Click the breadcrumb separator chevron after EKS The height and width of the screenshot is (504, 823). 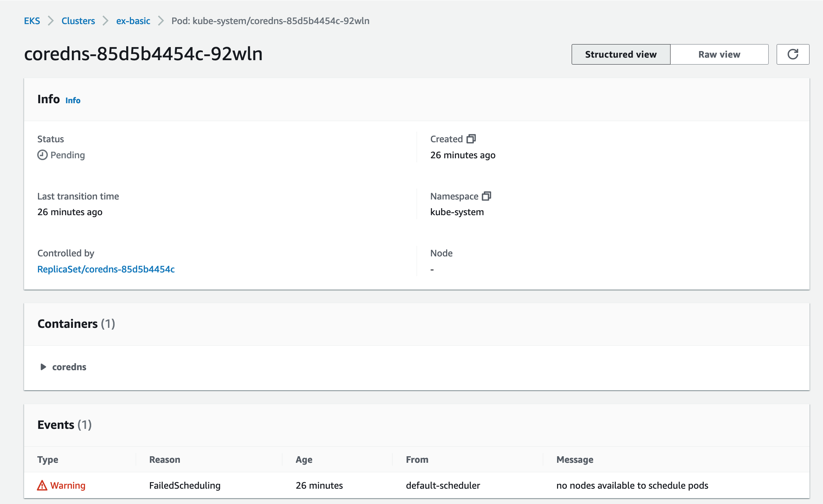click(51, 21)
